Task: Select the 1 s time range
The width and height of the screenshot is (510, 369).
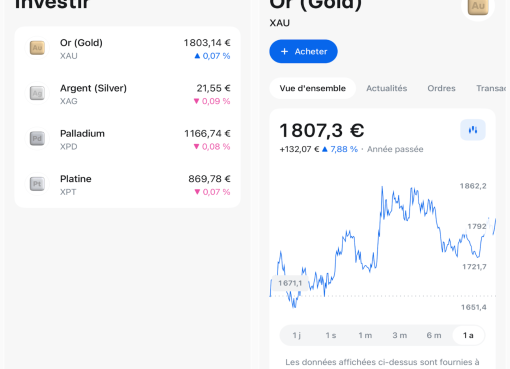Action: pos(331,335)
